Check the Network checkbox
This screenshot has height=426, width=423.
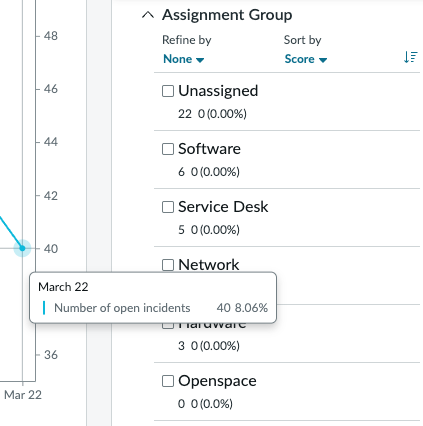click(x=168, y=265)
